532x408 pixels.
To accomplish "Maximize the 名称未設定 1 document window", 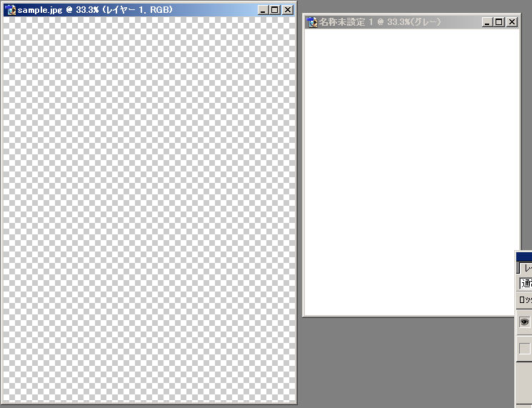I will tap(500, 22).
